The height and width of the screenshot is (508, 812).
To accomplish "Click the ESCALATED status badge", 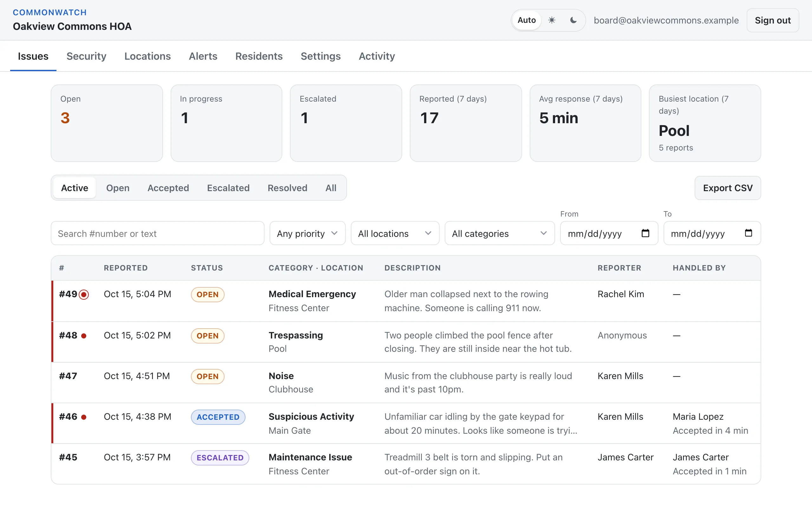I will [x=220, y=458].
